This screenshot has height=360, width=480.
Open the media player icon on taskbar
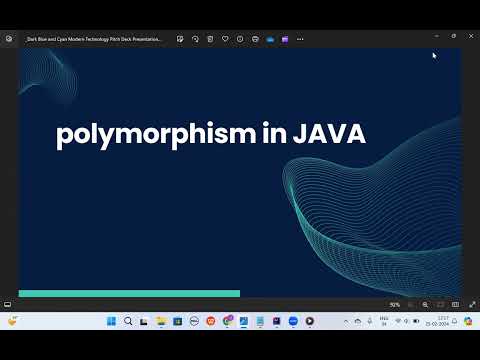309,321
